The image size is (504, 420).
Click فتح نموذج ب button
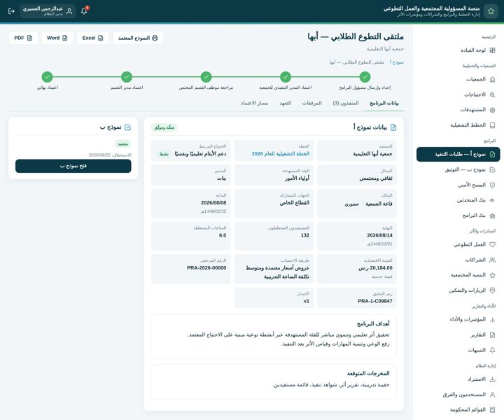pyautogui.click(x=73, y=166)
